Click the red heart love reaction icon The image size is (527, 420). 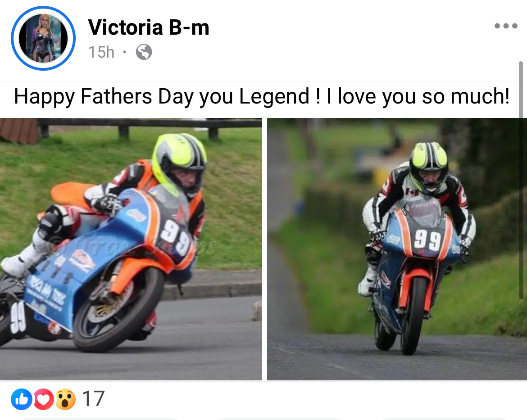coord(43,399)
